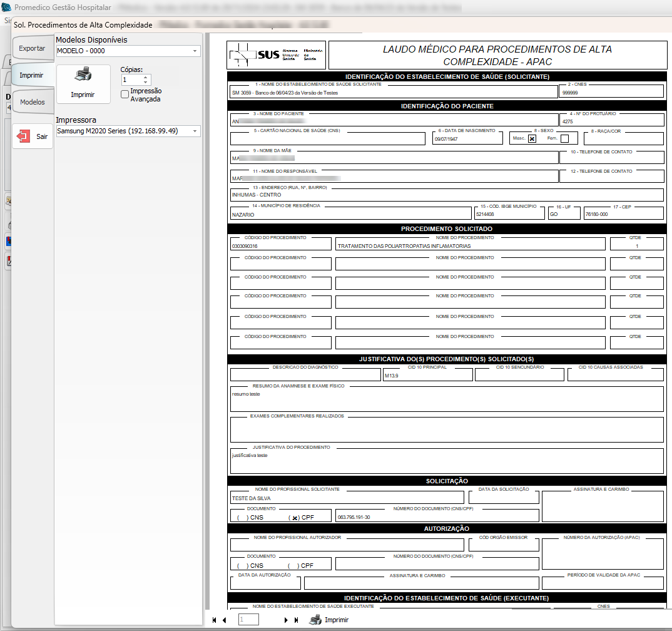Go to next page of preview
Image resolution: width=672 pixels, height=631 pixels.
click(x=286, y=620)
